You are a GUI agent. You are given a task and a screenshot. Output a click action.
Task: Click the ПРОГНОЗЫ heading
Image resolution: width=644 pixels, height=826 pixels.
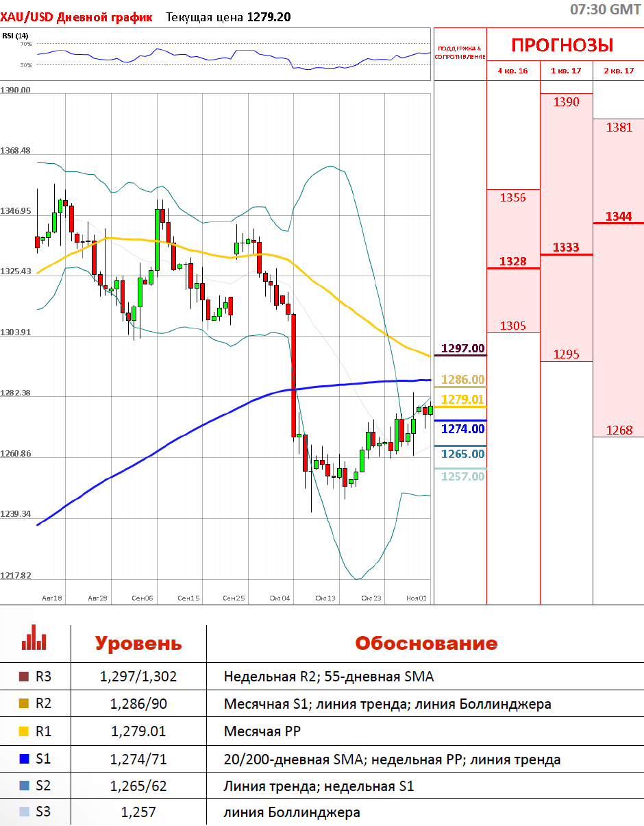pos(562,46)
